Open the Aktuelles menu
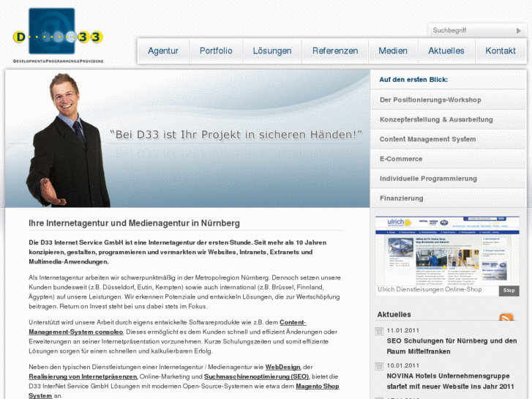Viewport: 532px width, 399px height. [446, 51]
